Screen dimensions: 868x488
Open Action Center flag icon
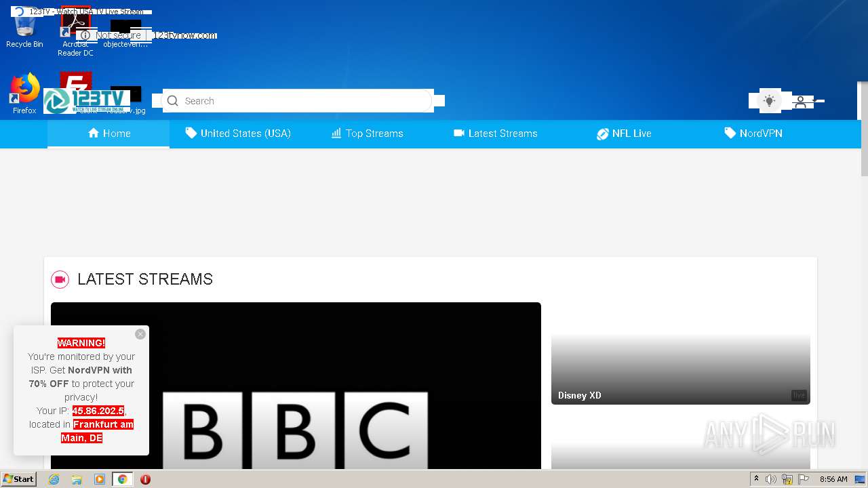pyautogui.click(x=804, y=479)
